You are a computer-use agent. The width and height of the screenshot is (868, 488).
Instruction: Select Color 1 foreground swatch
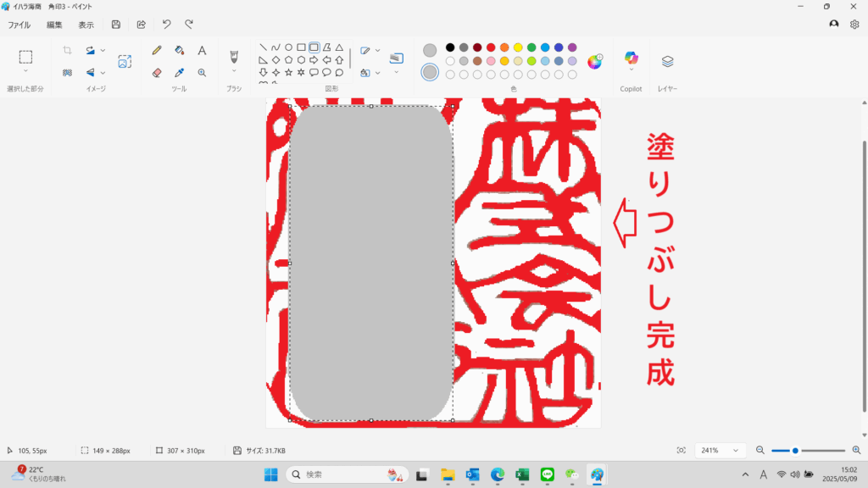click(430, 51)
